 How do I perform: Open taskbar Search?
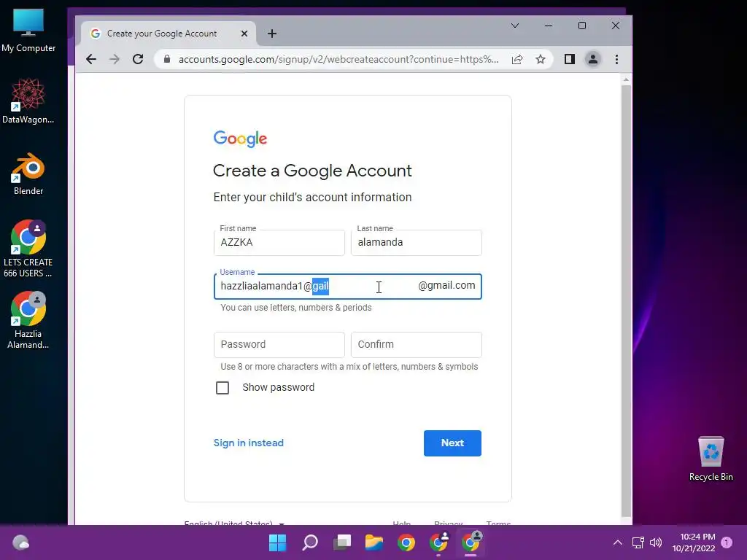(310, 542)
